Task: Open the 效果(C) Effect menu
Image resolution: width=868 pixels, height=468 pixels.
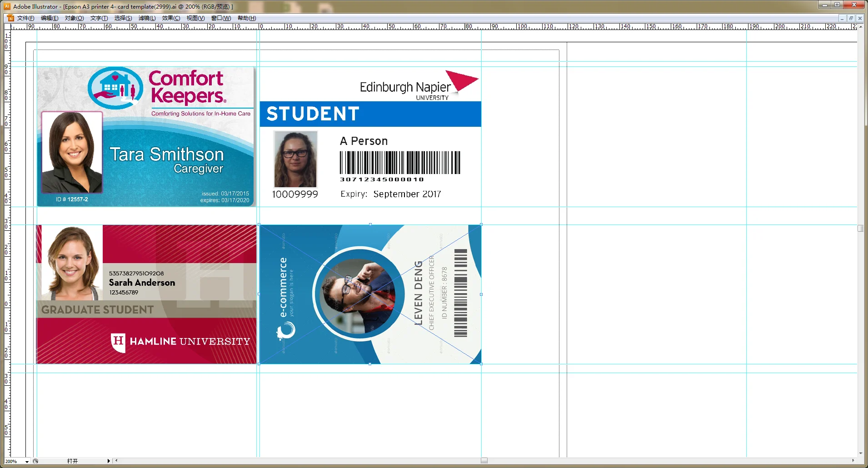Action: pyautogui.click(x=171, y=18)
